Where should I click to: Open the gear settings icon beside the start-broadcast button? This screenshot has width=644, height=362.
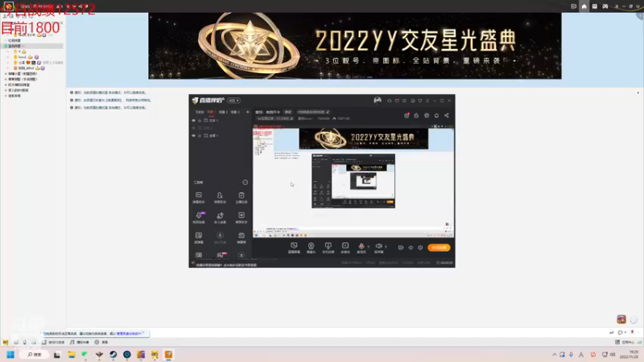click(420, 248)
